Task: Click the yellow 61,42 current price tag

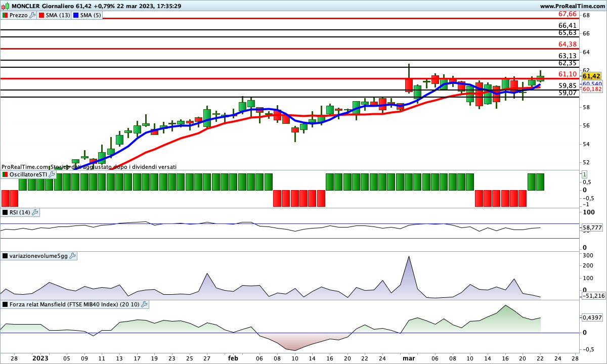Action: tap(591, 76)
